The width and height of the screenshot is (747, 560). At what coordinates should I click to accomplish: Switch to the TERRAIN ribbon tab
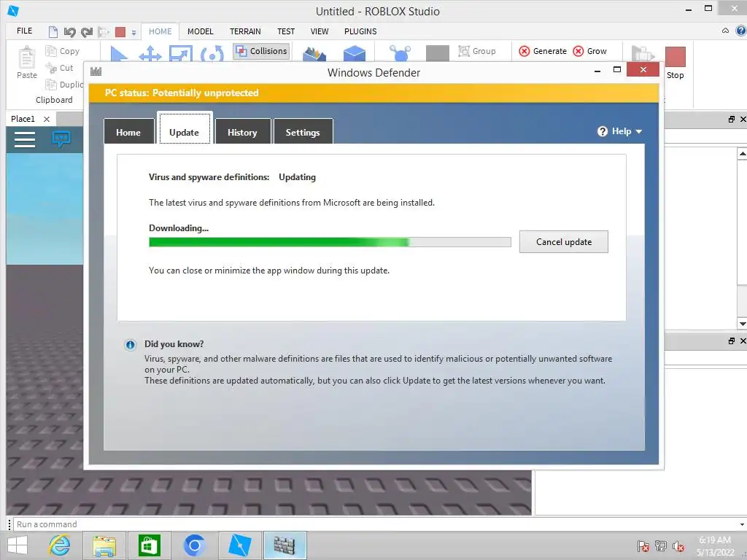coord(245,31)
